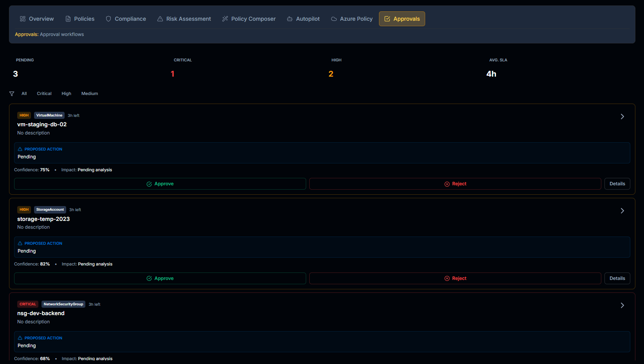Click the Azure Policy cloud icon

tap(334, 19)
